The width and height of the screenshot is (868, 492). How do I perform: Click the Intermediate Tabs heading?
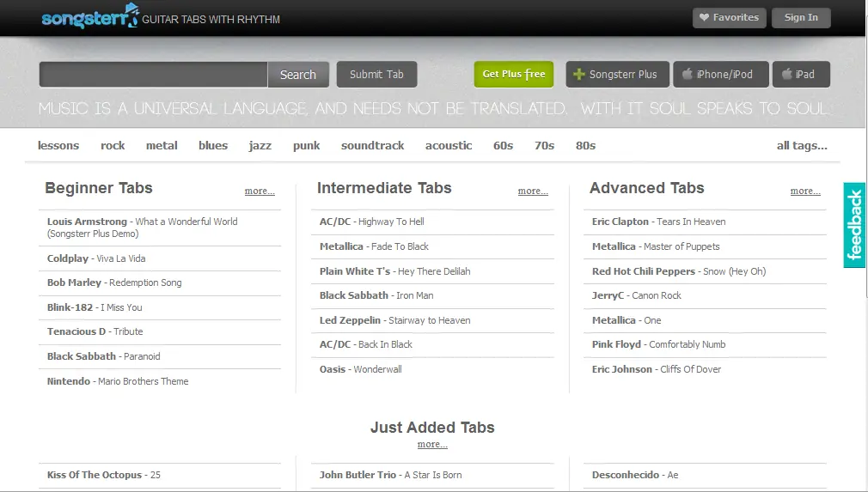click(x=384, y=188)
